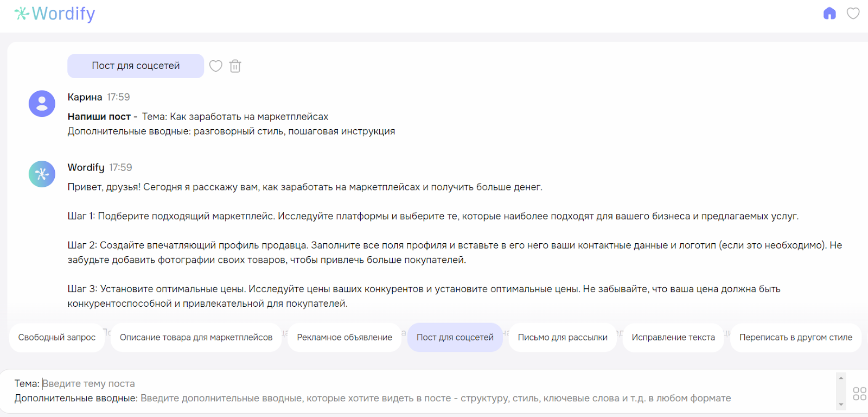Click the Wordify logo
Screen dimensions: 868x417
click(x=54, y=14)
